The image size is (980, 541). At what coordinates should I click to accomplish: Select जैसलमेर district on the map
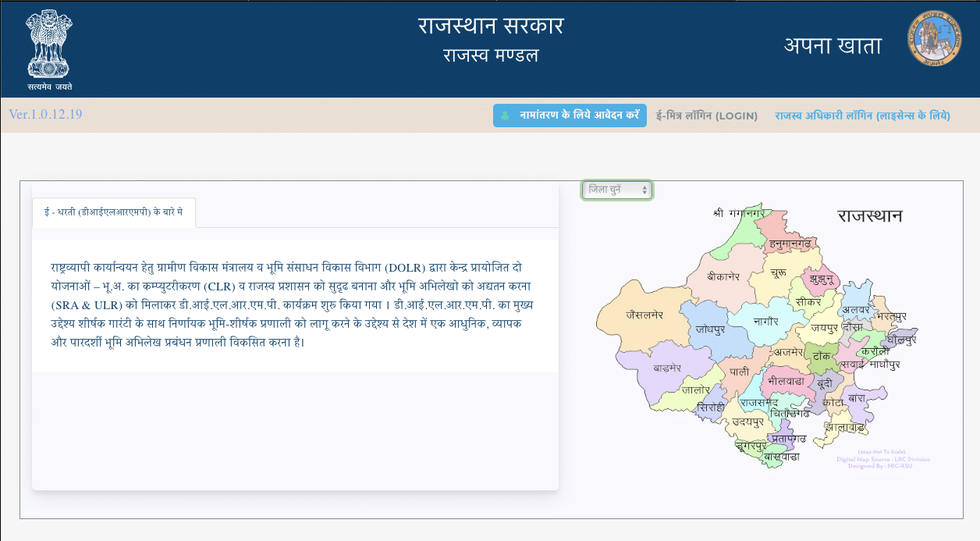[x=644, y=316]
